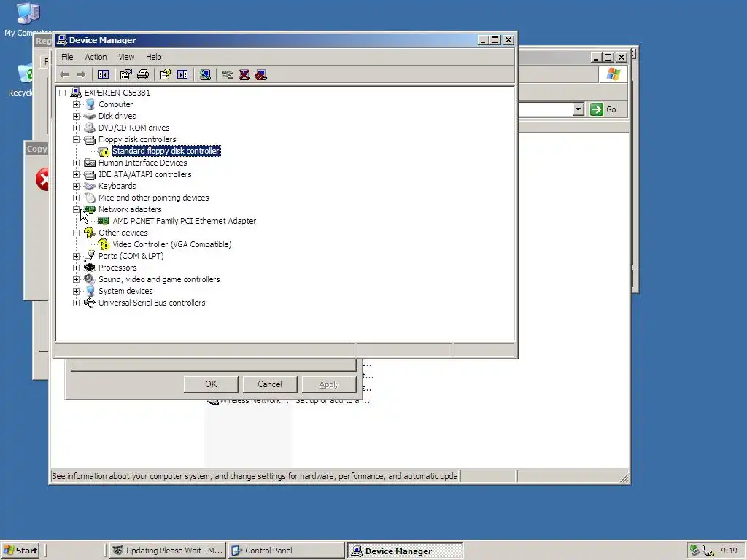The height and width of the screenshot is (560, 747).
Task: Click the Device Manager taskbar button
Action: (406, 551)
